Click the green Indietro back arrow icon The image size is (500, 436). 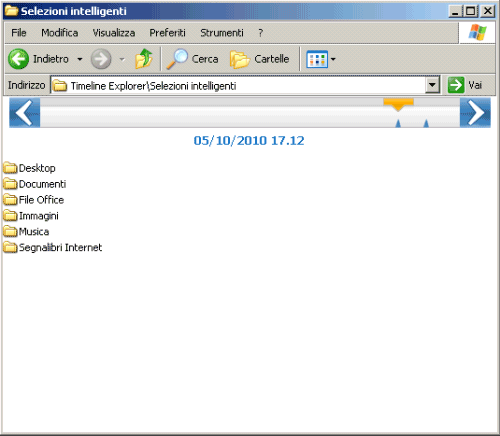pyautogui.click(x=18, y=59)
